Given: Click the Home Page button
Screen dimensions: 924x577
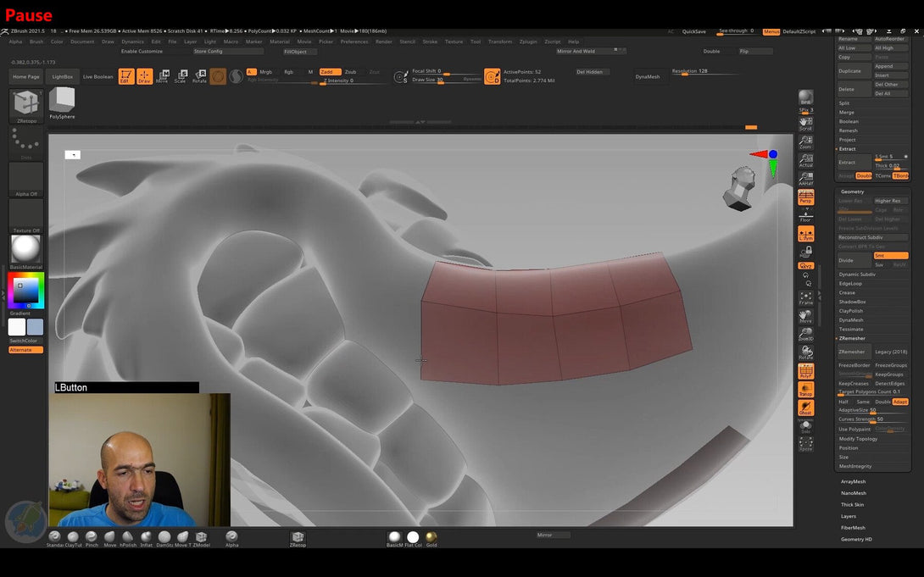Looking at the screenshot, I should (x=26, y=76).
